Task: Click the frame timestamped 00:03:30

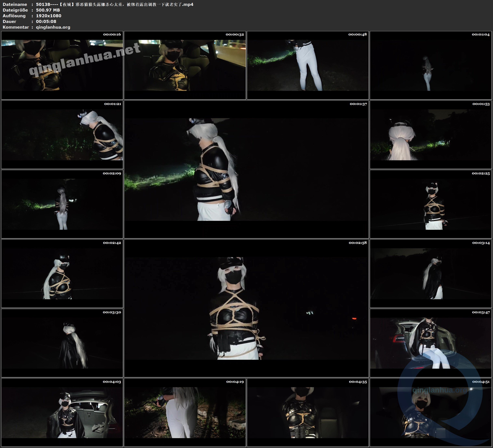Action: pyautogui.click(x=62, y=343)
